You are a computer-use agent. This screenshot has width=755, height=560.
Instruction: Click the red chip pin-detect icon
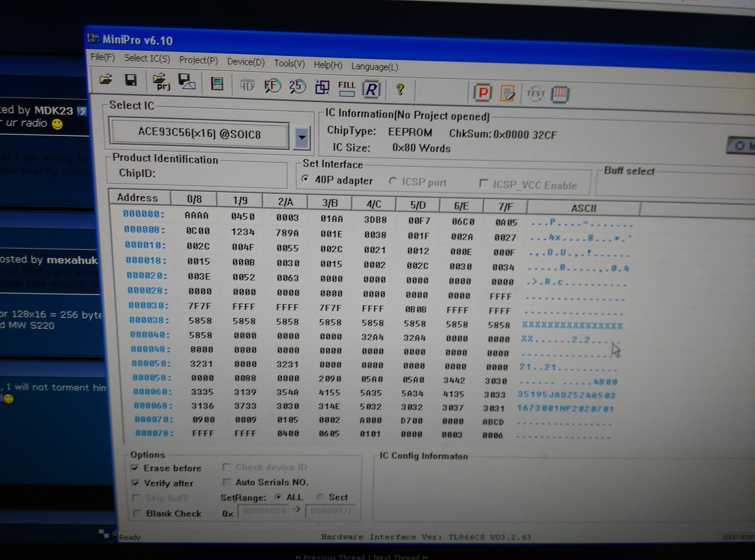(560, 95)
